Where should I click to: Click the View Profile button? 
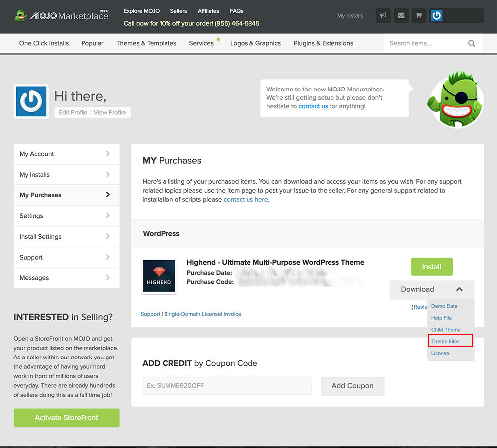110,112
